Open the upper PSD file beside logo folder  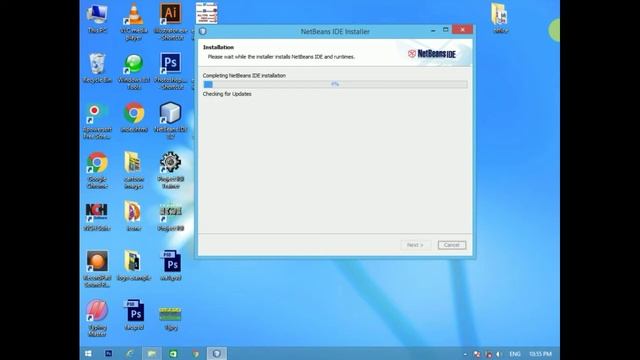171,266
